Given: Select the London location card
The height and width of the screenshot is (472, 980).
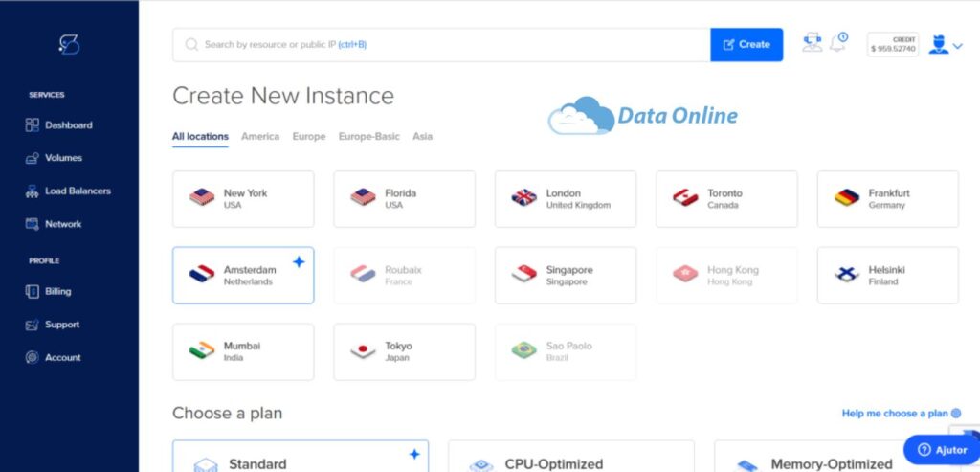Looking at the screenshot, I should pos(566,199).
